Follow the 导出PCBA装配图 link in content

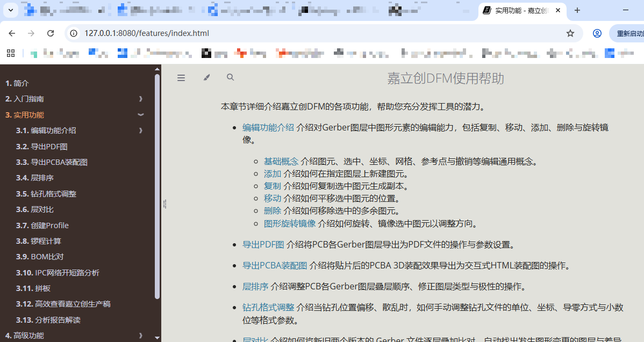[275, 266]
